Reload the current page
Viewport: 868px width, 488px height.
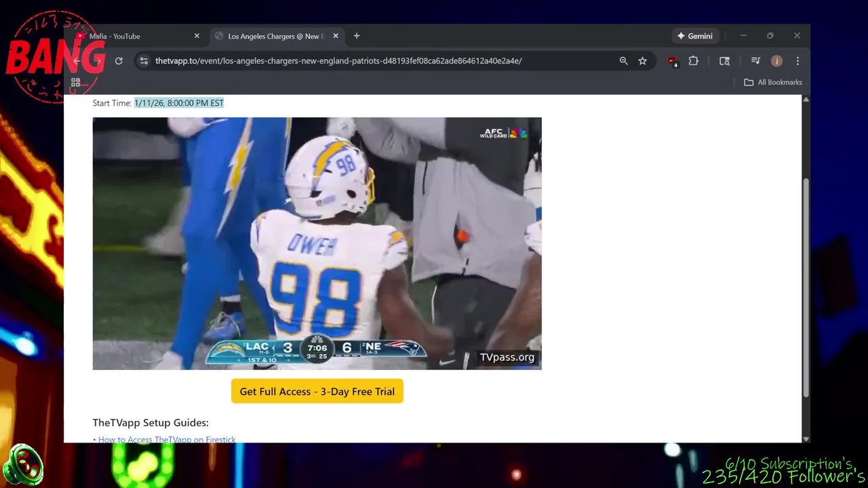tap(119, 61)
